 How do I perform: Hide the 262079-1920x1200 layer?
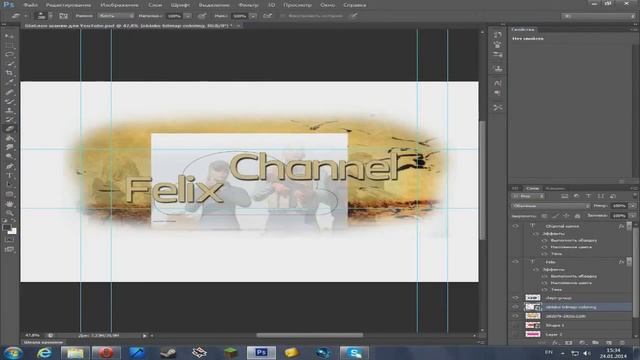(516, 316)
